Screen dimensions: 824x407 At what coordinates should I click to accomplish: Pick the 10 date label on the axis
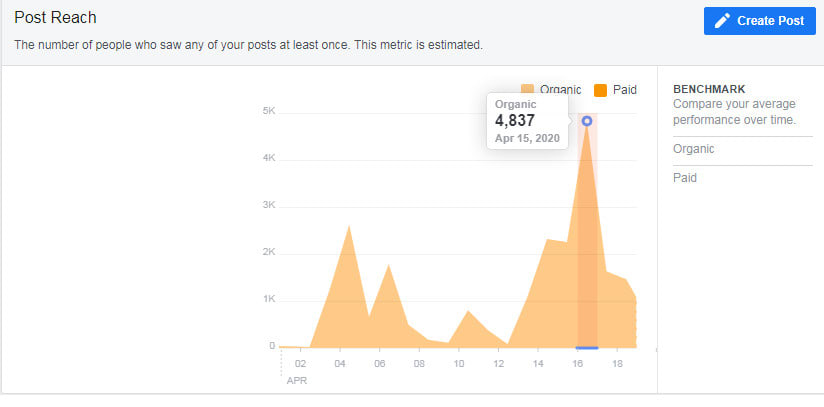pyautogui.click(x=458, y=364)
